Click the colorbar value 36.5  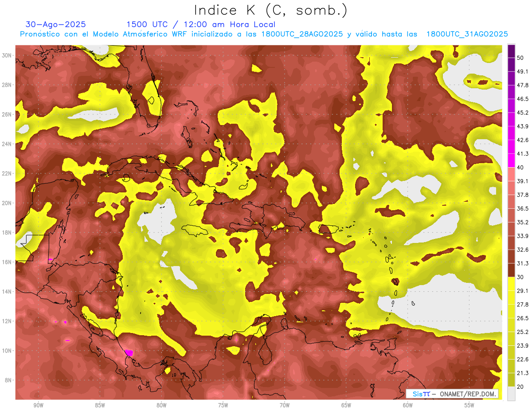523,208
